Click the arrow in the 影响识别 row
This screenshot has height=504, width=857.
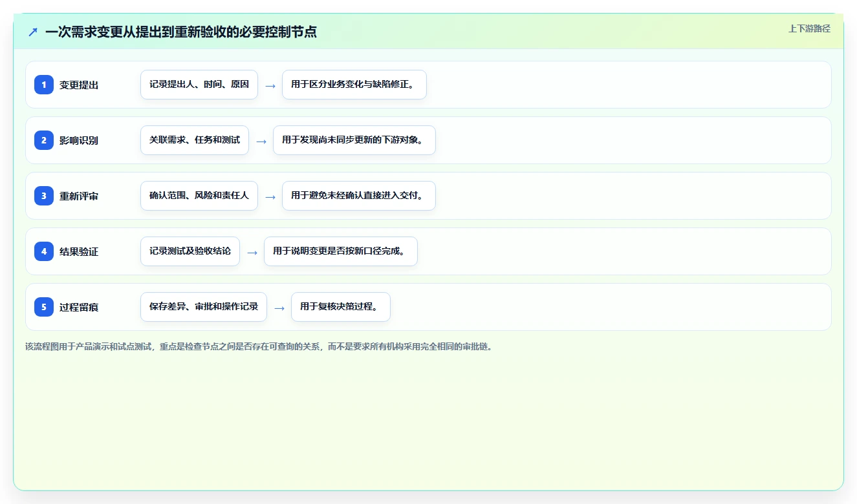click(x=261, y=141)
